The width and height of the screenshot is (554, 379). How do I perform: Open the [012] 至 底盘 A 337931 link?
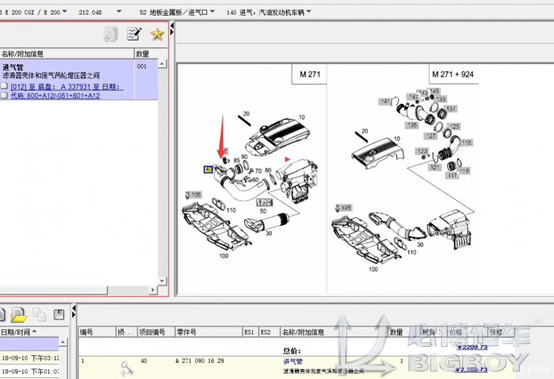point(67,87)
